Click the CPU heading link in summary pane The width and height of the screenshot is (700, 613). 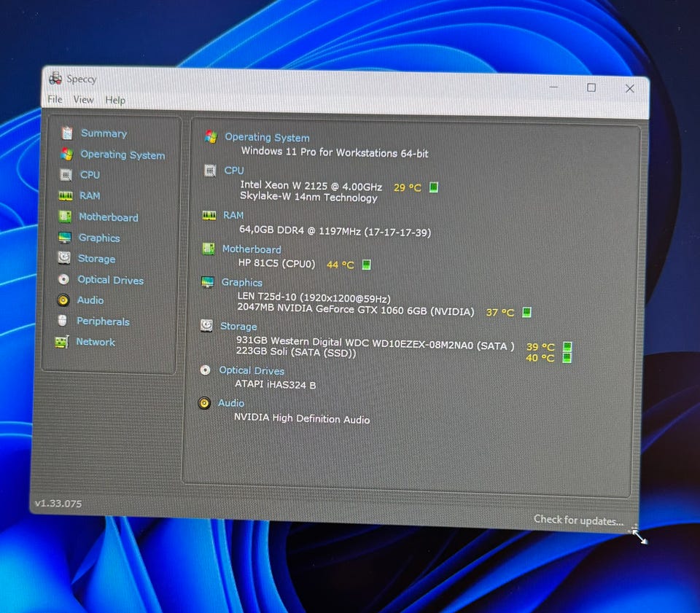pos(234,171)
